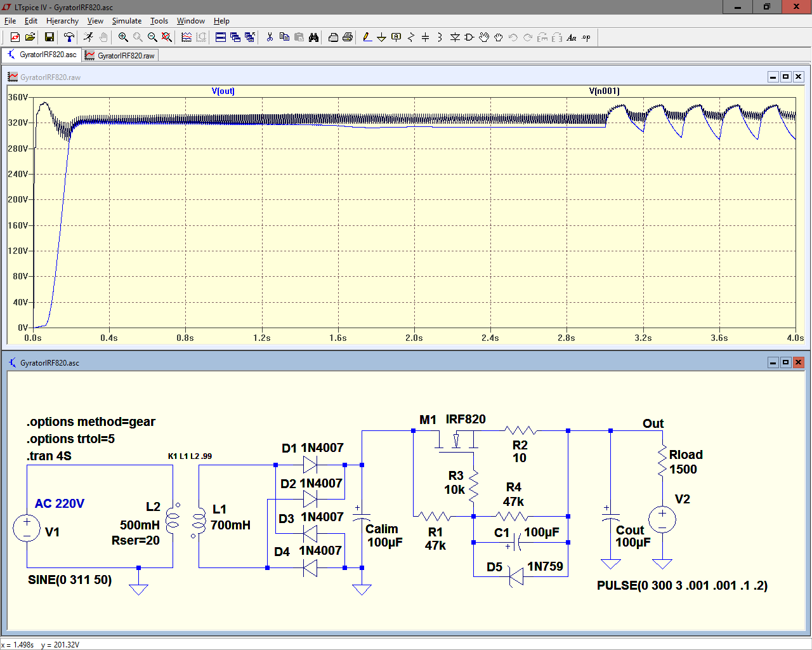Image resolution: width=812 pixels, height=650 pixels.
Task: Click the Cut scissors icon
Action: 270,37
